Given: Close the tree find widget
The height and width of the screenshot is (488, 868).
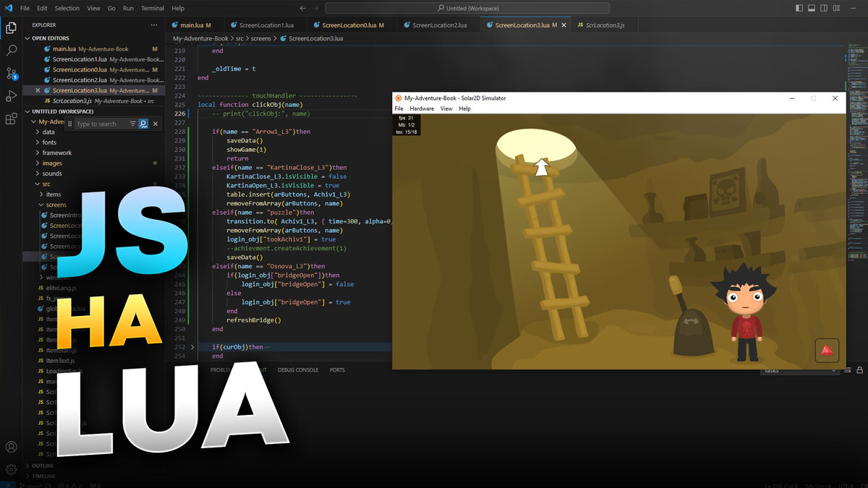Looking at the screenshot, I should click(x=156, y=124).
